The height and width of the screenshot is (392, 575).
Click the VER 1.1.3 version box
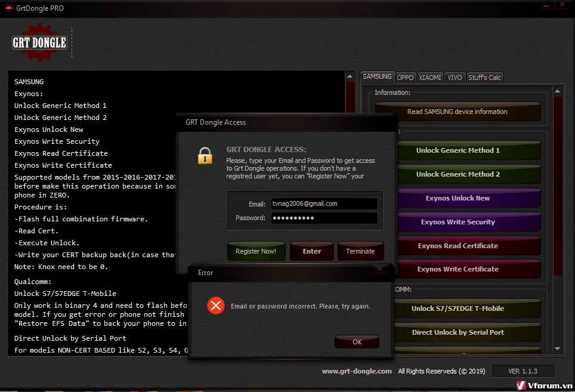523,371
